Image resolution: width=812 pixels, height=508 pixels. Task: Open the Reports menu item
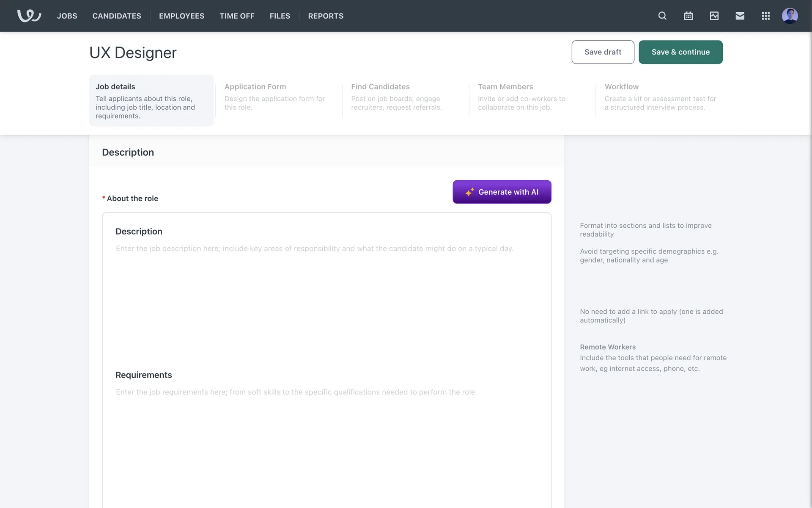click(x=326, y=16)
